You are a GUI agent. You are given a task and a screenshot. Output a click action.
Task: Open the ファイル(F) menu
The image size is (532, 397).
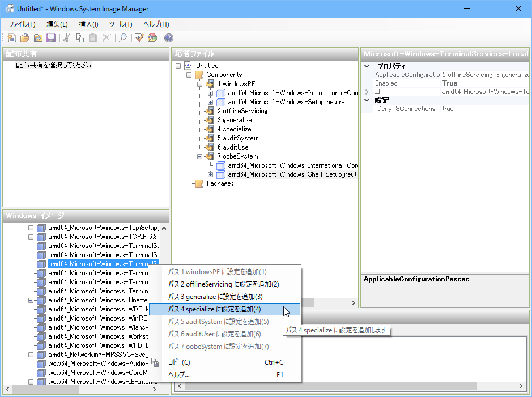click(x=22, y=24)
